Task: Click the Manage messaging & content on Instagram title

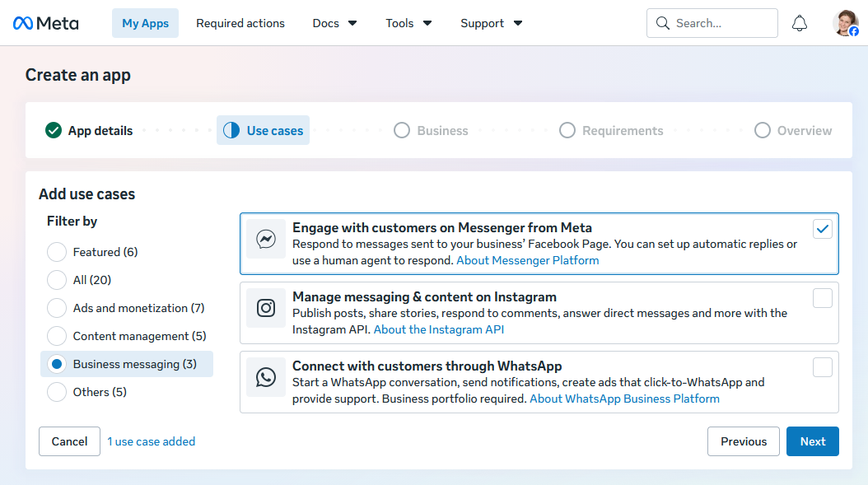Action: point(425,296)
